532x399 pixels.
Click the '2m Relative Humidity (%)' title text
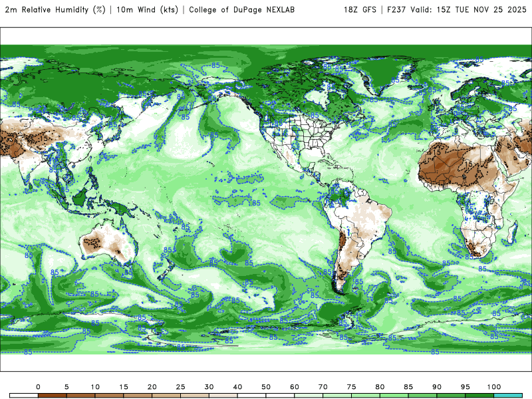(x=55, y=10)
